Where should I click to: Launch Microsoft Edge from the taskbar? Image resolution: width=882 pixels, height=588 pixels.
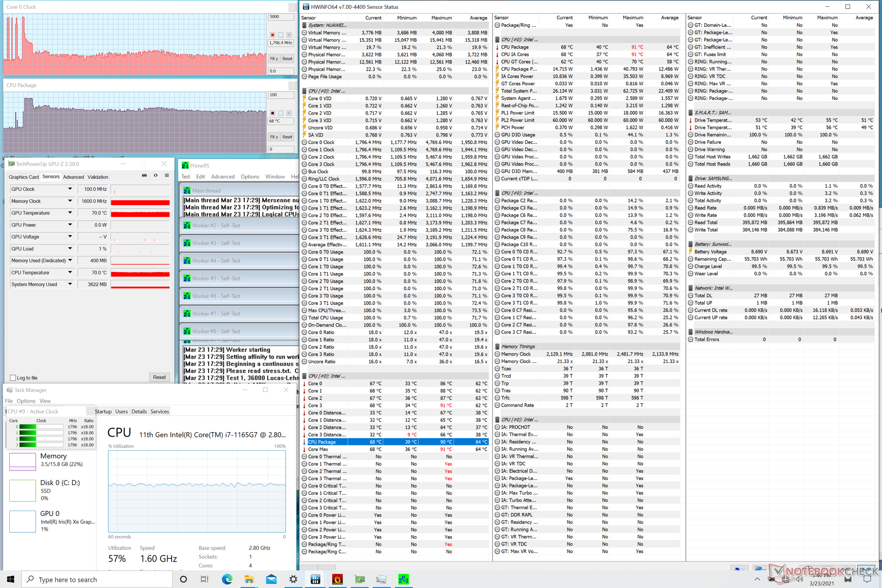click(227, 580)
